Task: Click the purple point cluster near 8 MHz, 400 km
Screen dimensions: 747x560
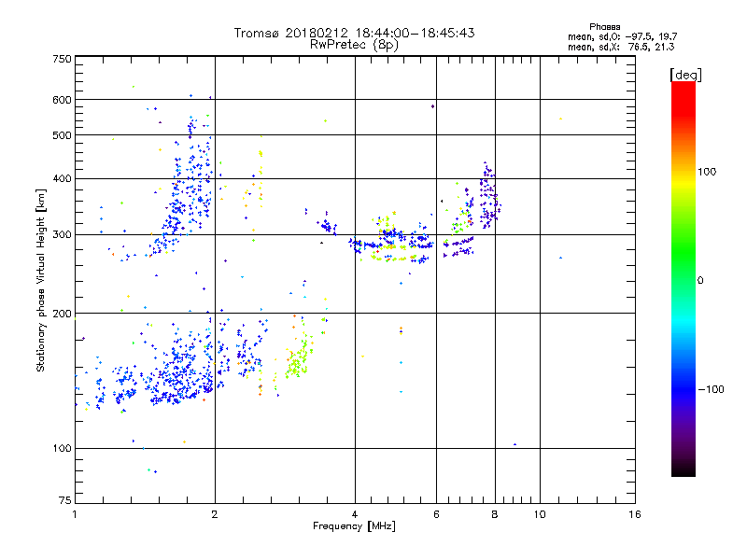Action: [x=489, y=196]
